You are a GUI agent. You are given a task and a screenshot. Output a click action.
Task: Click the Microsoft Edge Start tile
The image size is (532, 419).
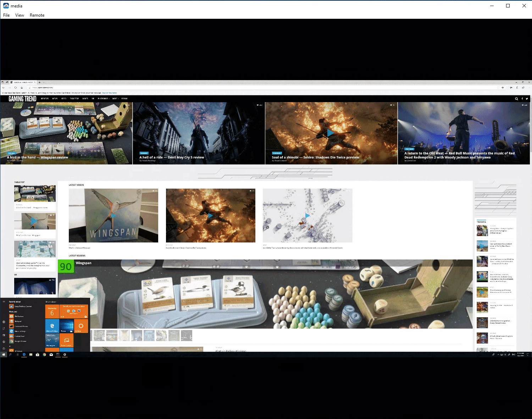[52, 326]
